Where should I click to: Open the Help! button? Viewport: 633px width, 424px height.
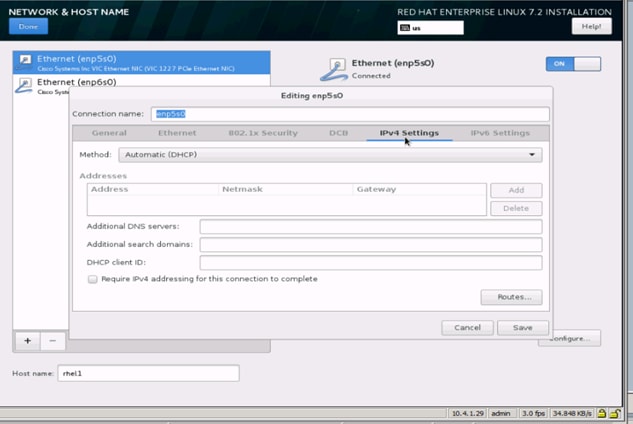(591, 27)
